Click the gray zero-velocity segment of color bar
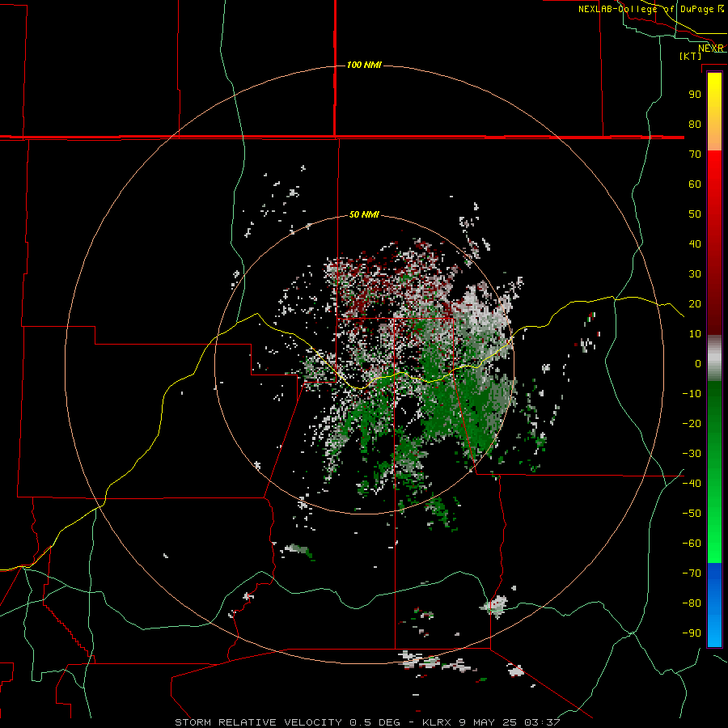The height and width of the screenshot is (728, 728). point(714,358)
